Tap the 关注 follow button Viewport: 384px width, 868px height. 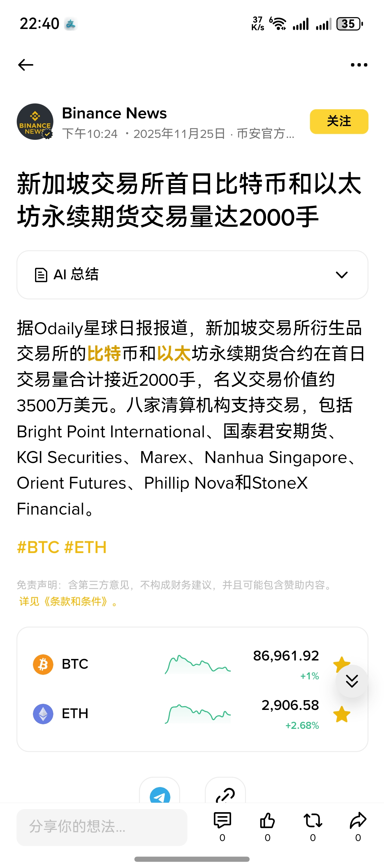pos(339,122)
